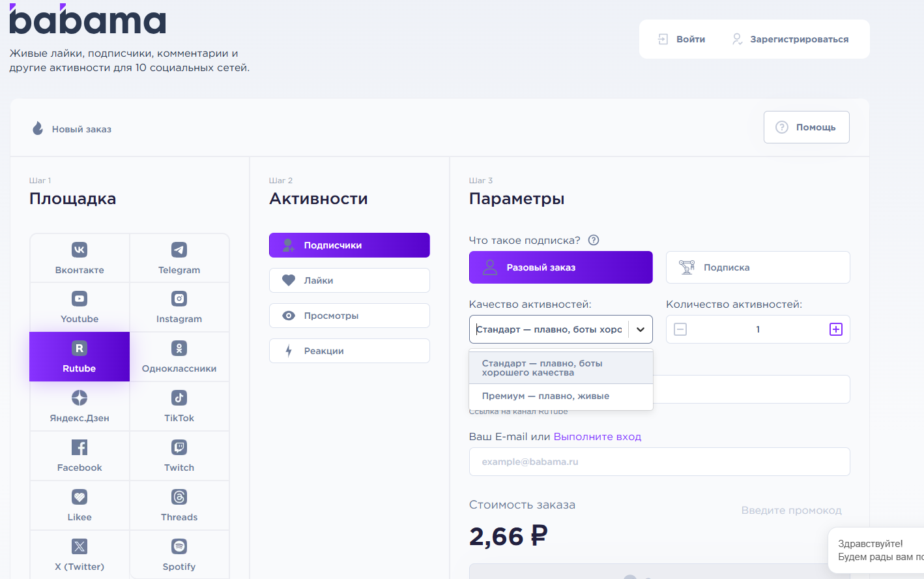Screen dimensions: 924x579
Task: Click the Здравствуйте chat greeting popup
Action: point(876,550)
